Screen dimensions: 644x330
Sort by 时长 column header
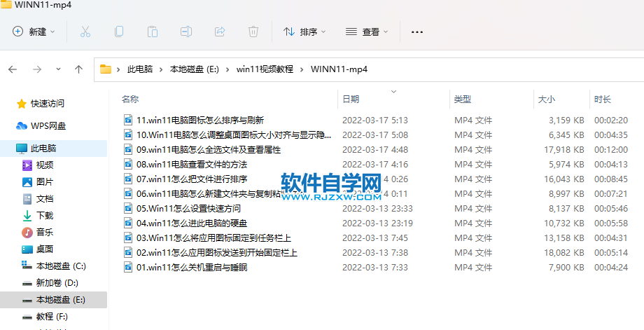coord(603,99)
